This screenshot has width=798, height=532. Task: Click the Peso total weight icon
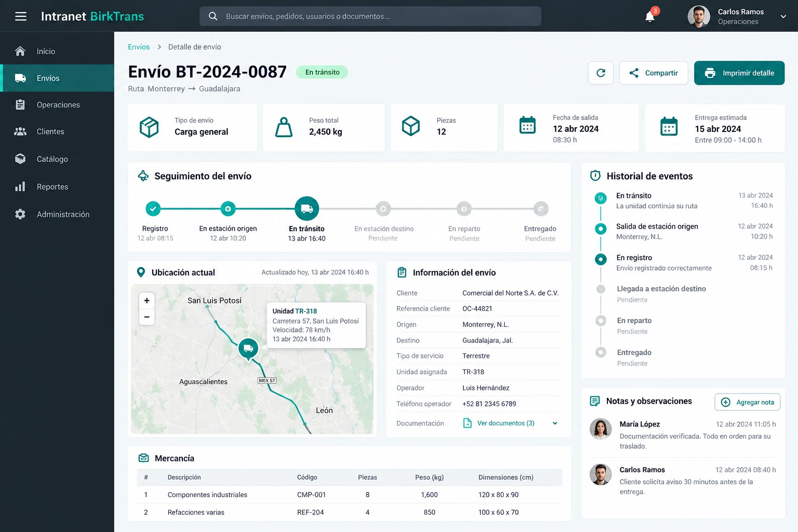pyautogui.click(x=284, y=127)
